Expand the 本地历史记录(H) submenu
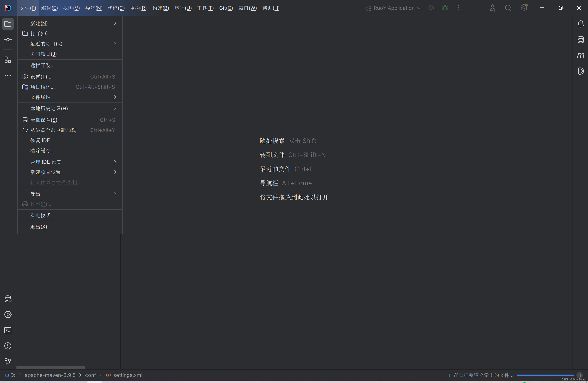Viewport: 588px width, 383px height. pos(70,108)
